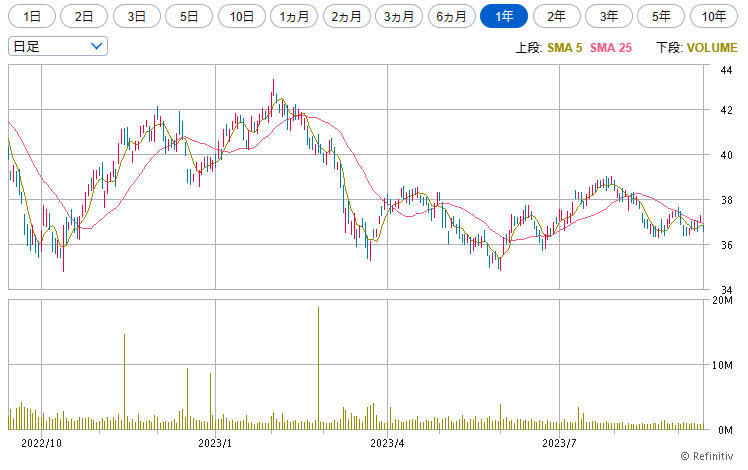The height and width of the screenshot is (470, 748).
Task: Open the 日足 interval dropdown
Action: [x=57, y=46]
